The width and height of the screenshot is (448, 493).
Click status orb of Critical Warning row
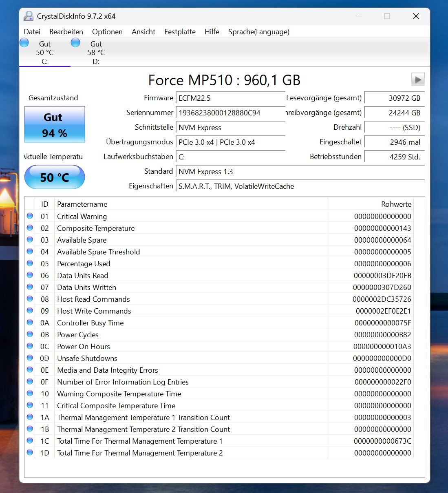[30, 216]
